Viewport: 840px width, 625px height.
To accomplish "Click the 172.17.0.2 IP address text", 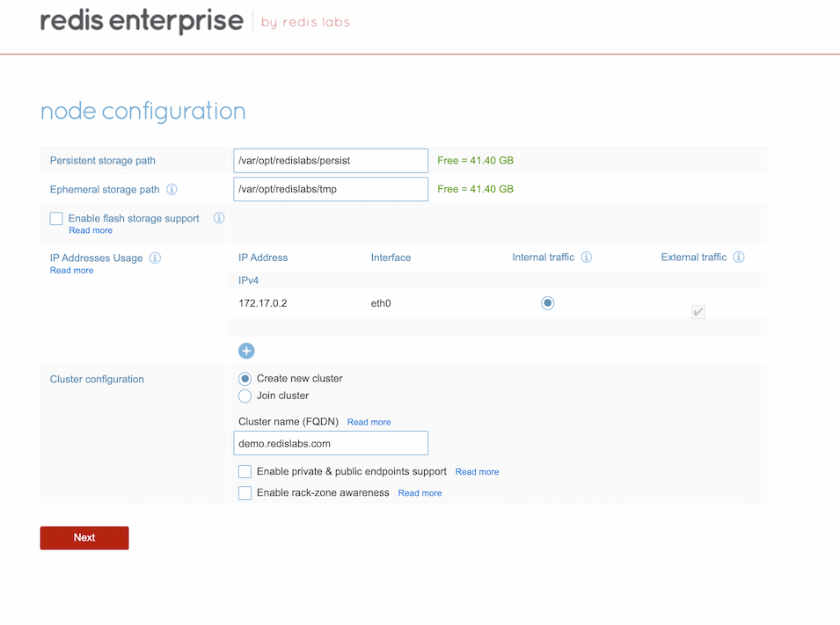I will [263, 303].
